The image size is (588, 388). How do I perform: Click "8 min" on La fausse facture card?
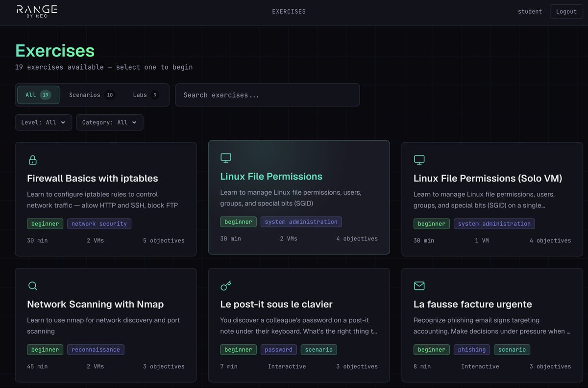tap(422, 366)
